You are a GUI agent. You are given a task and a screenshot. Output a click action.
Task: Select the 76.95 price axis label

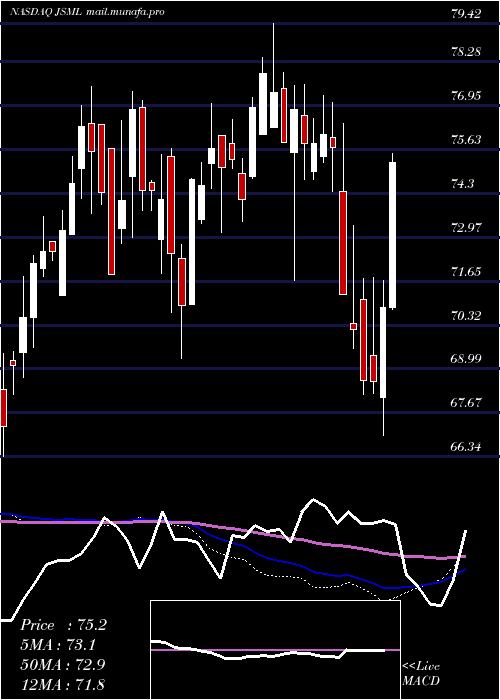(x=466, y=96)
